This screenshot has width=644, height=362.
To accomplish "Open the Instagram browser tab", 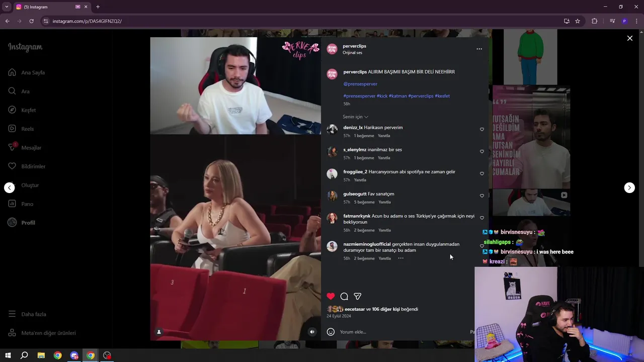I will 52,7.
